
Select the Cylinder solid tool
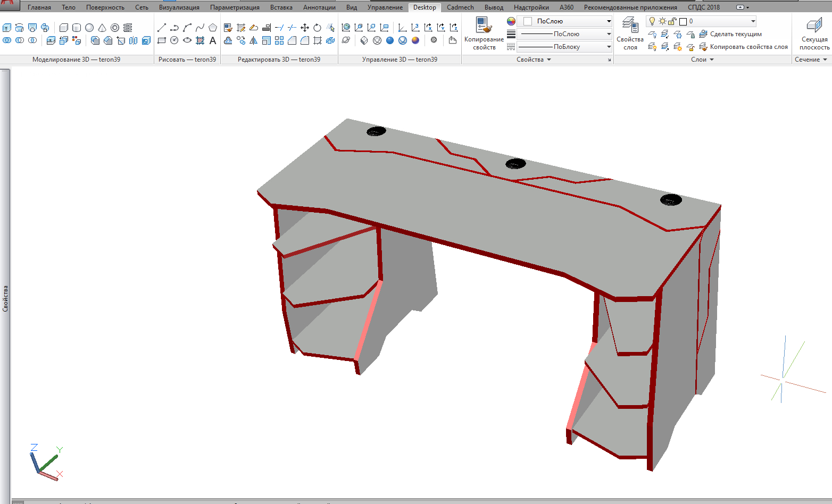[77, 28]
